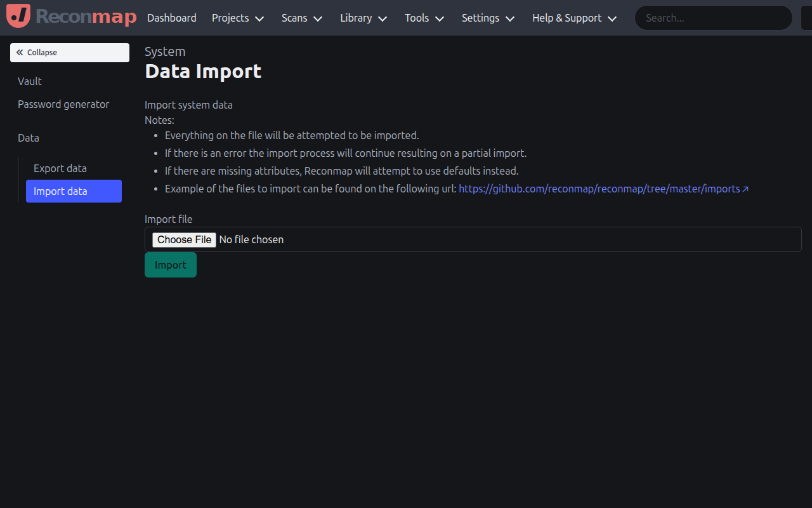Click the Library chevron icon
Viewport: 812px width, 508px height.
[x=383, y=18]
